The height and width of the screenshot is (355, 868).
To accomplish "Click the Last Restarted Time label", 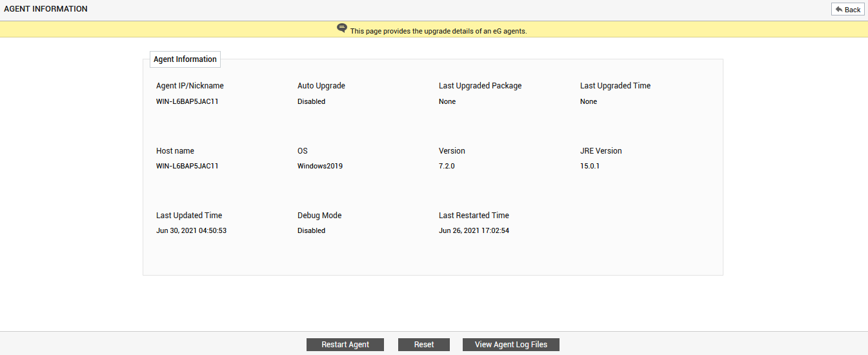I will [x=474, y=216].
